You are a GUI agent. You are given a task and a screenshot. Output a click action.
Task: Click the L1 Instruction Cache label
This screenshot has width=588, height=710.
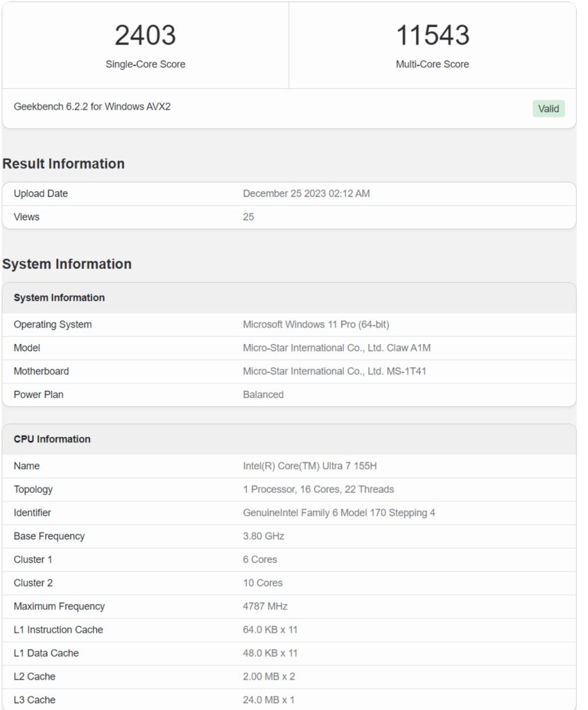coord(58,630)
